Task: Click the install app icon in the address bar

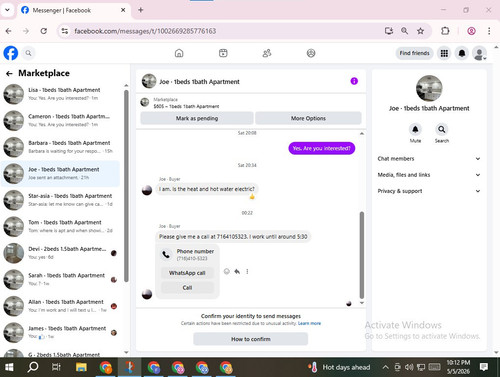Action: (x=389, y=31)
